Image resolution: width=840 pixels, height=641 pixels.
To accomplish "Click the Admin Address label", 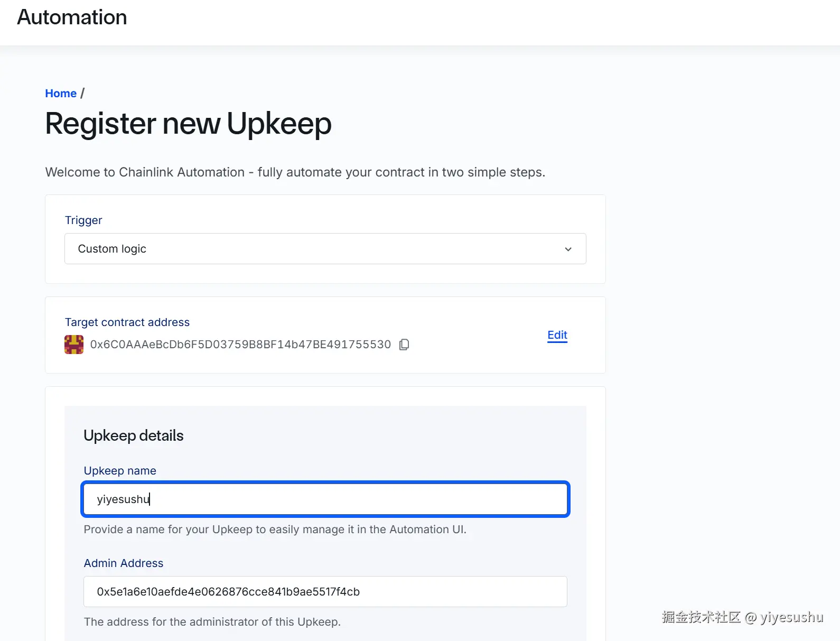I will [x=124, y=563].
